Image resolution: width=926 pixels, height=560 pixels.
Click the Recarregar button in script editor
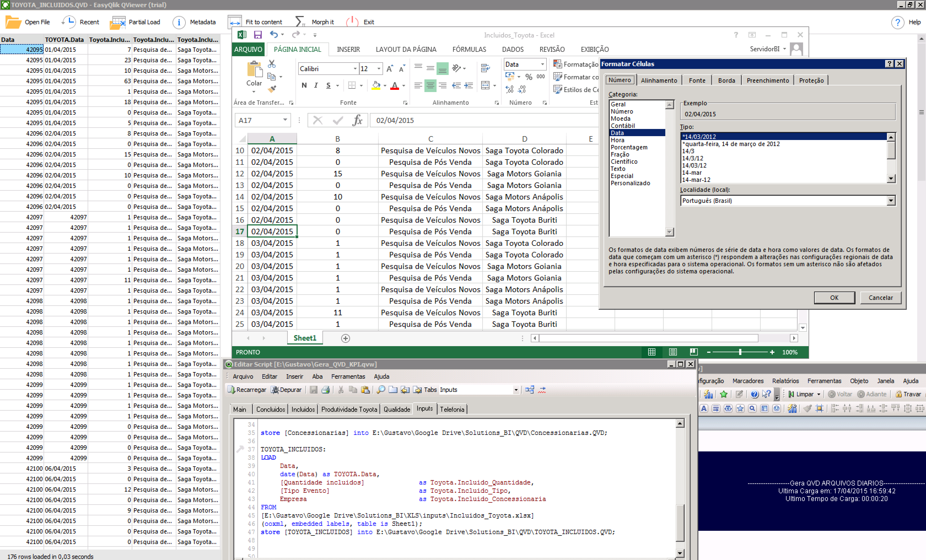[247, 390]
